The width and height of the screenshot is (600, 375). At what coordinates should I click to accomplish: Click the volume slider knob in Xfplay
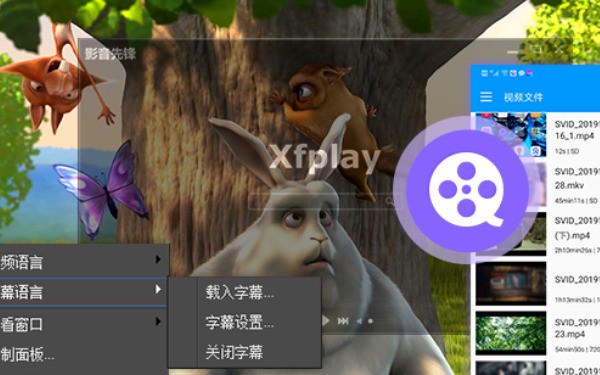[x=370, y=321]
